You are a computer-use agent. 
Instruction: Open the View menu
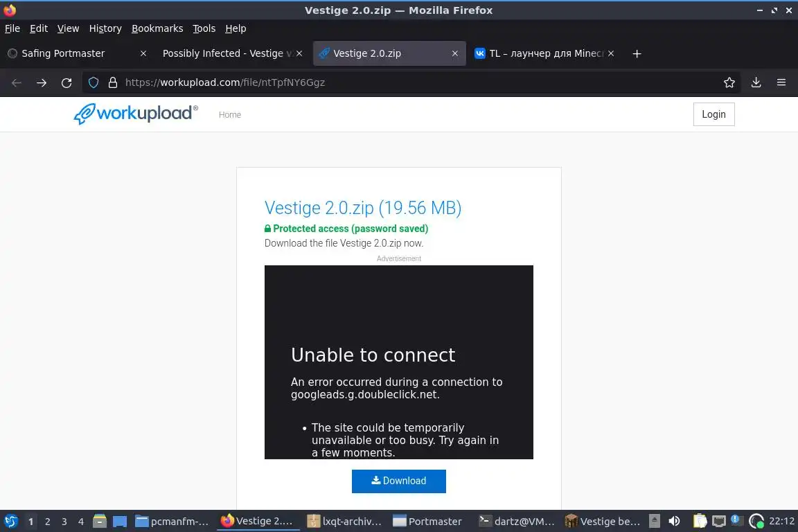[68, 28]
